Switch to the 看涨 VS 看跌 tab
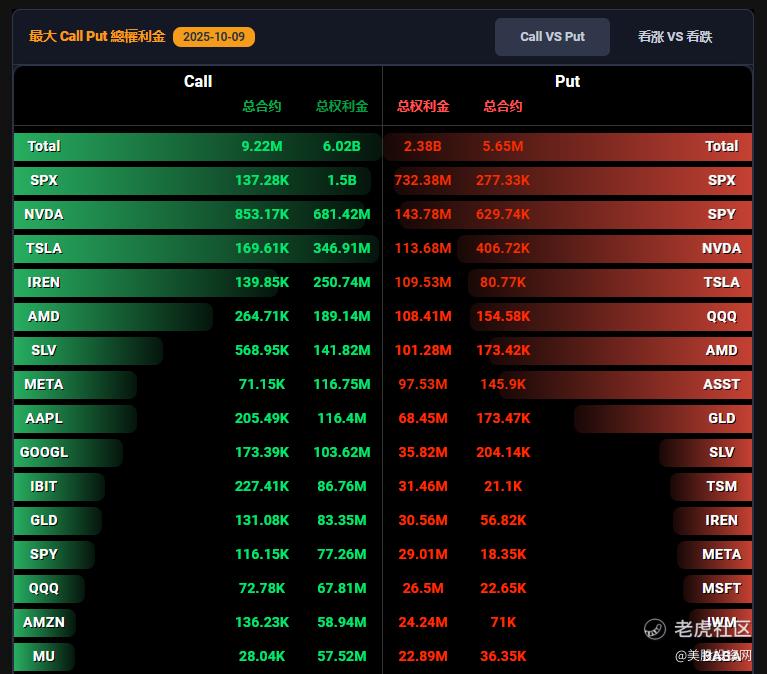This screenshot has height=674, width=767. click(675, 37)
